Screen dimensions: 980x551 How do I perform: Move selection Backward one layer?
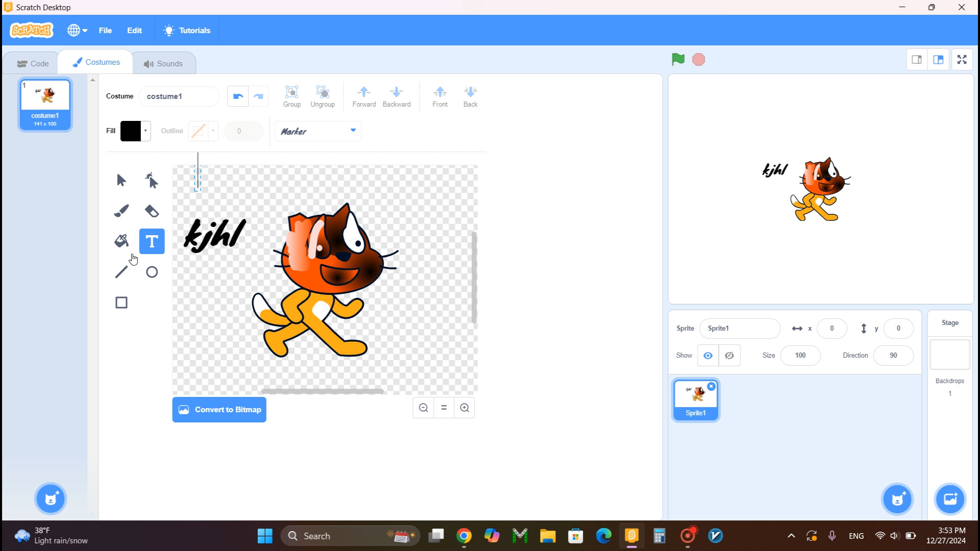397,96
